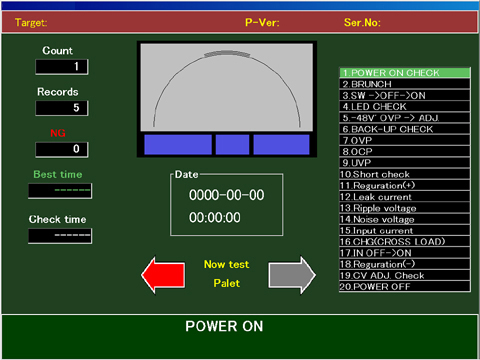The height and width of the screenshot is (360, 480).
Task: Pick the 7.OVP test step
Action: (x=405, y=140)
